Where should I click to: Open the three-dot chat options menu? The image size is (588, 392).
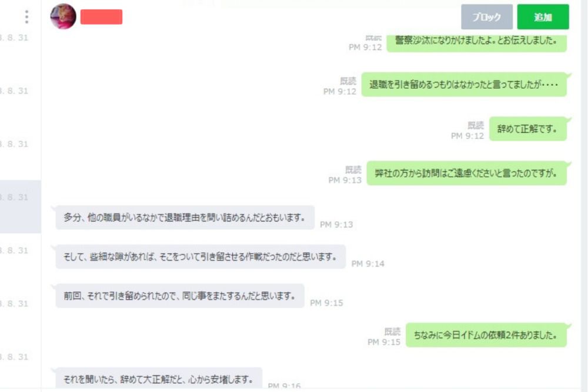[26, 17]
